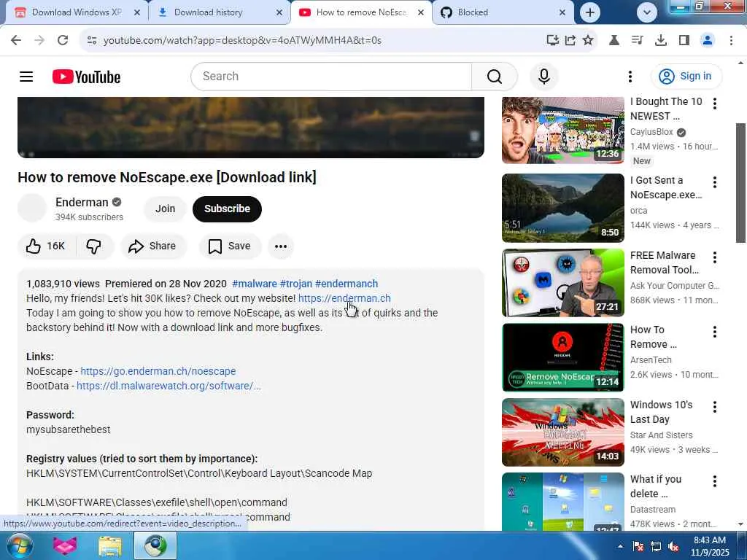
Task: Open go.enderman.ch/noescape download link
Action: click(x=158, y=371)
